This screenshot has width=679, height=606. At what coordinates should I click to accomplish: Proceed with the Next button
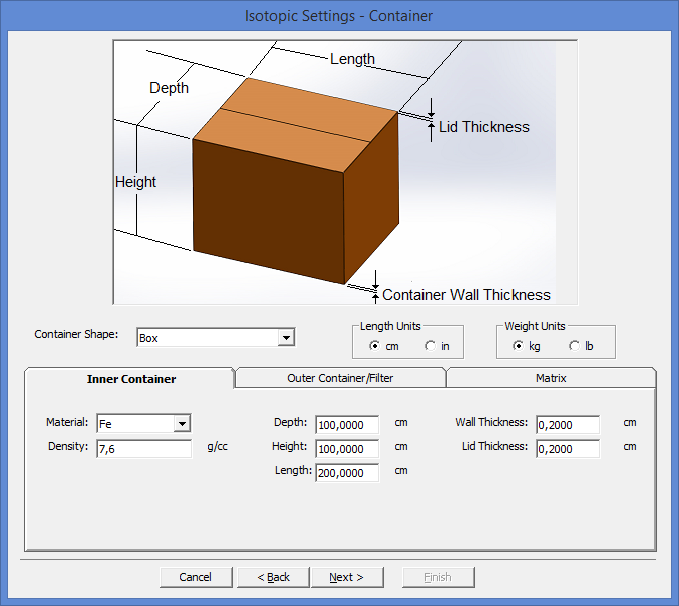pyautogui.click(x=346, y=577)
